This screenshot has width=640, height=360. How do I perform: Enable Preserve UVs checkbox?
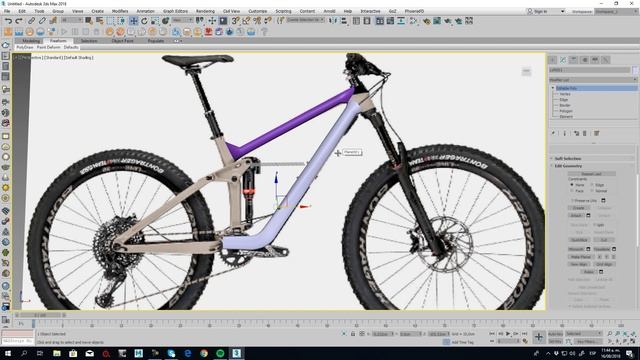[573, 200]
